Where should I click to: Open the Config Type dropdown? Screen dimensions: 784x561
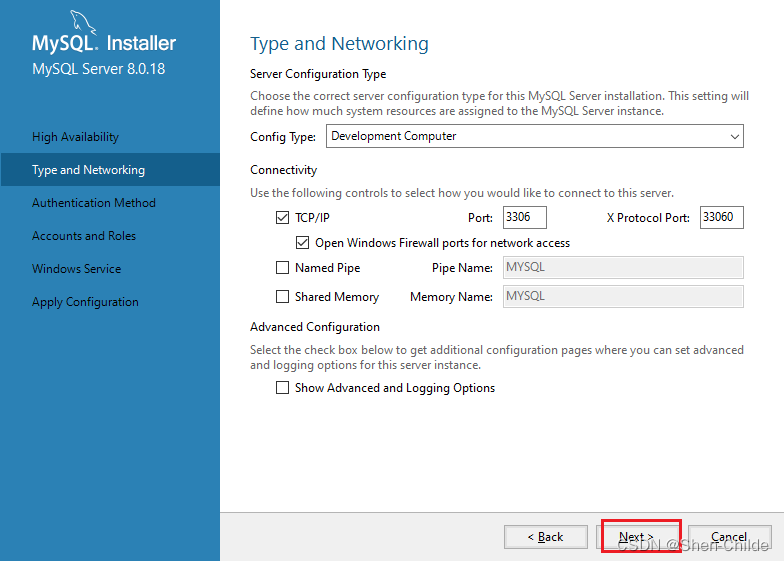[534, 136]
